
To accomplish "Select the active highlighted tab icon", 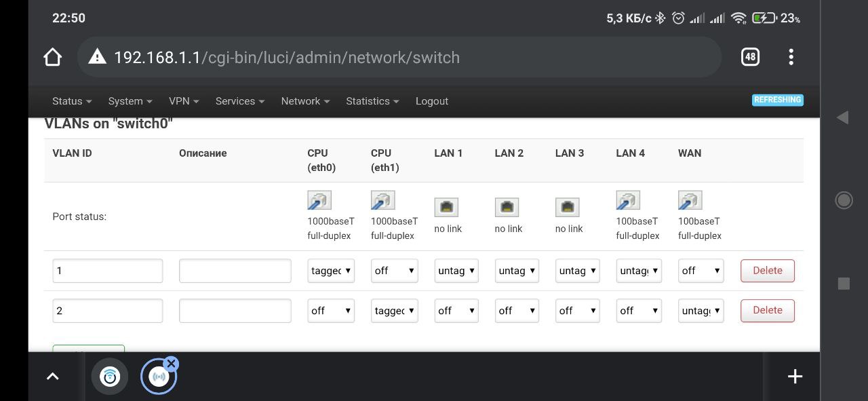I will [159, 377].
